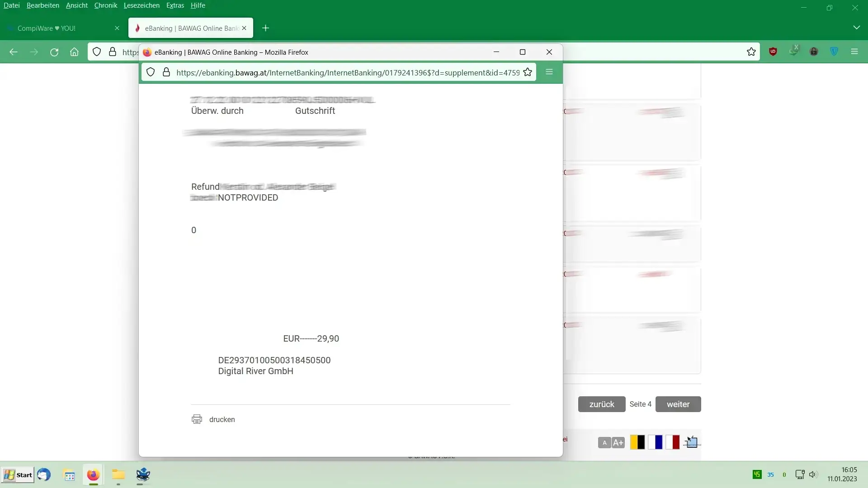Open the Ansicht menu
This screenshot has height=488, width=868.
tap(77, 5)
